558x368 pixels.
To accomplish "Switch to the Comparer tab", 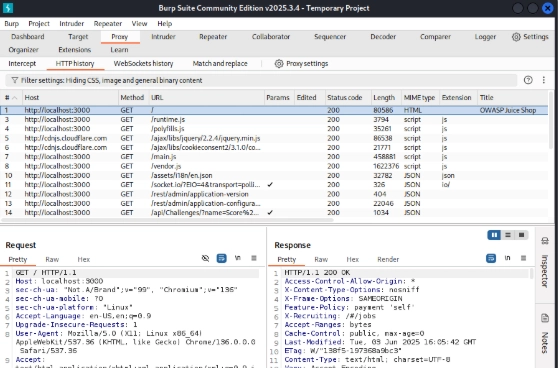I will point(435,37).
